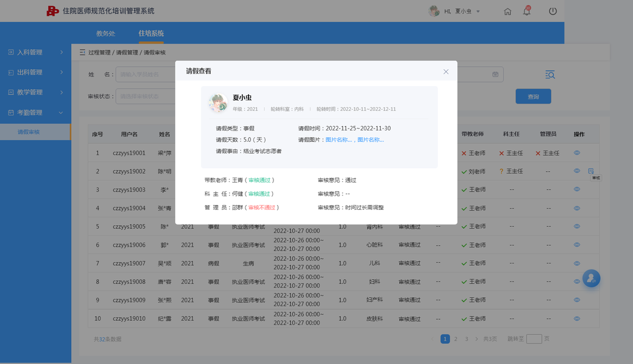This screenshot has height=364, width=633.
Task: Select page 1 in pagination
Action: coord(445,339)
